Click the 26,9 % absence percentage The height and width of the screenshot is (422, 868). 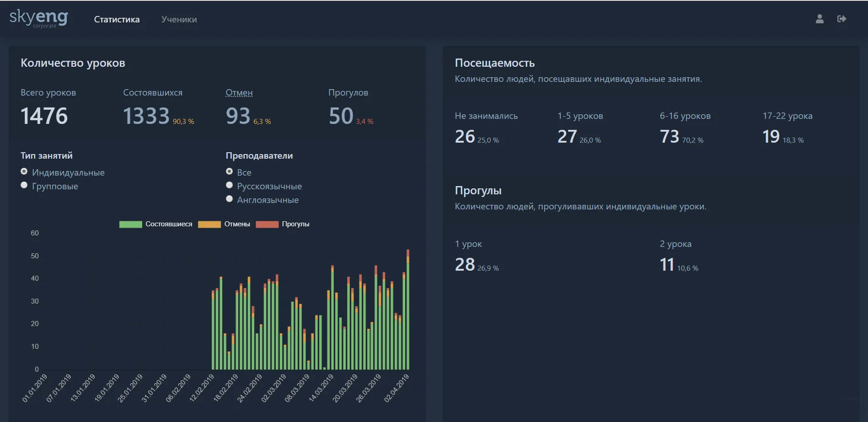(x=488, y=268)
